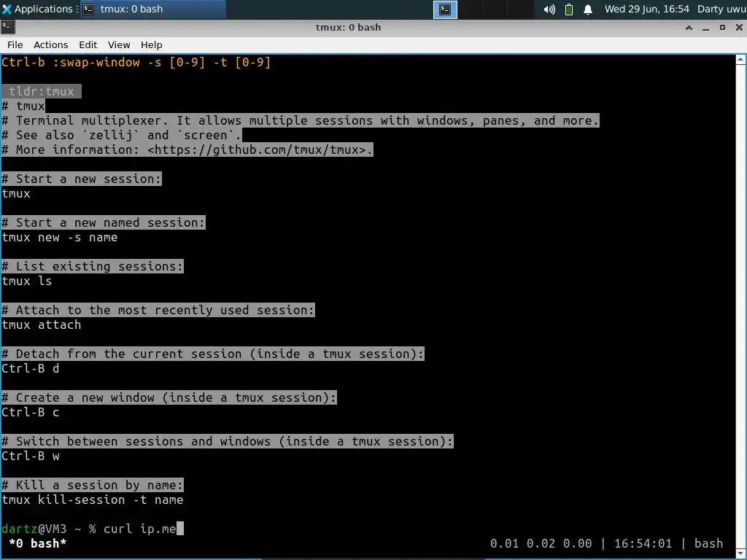Click the load average '0.01 0.02 0.00'

pos(541,543)
